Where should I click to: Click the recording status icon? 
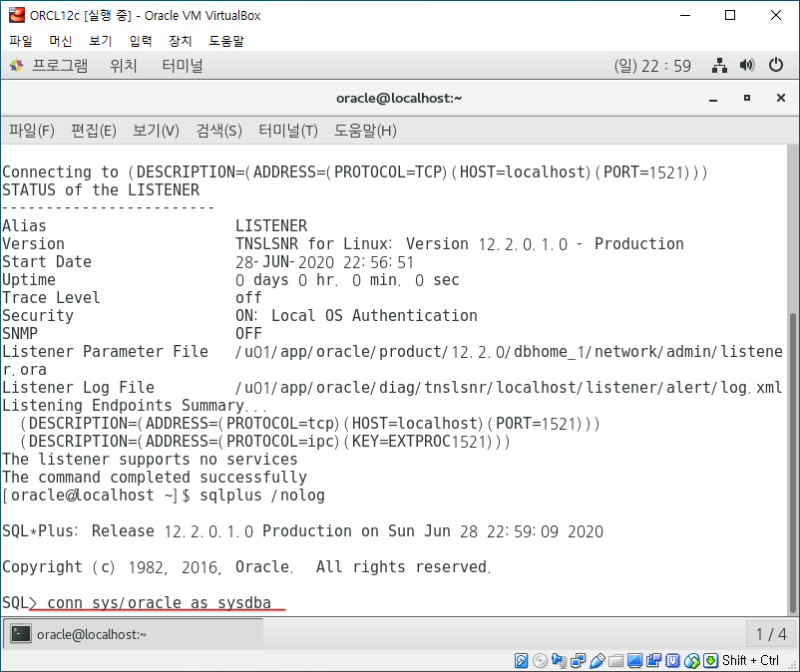653,661
